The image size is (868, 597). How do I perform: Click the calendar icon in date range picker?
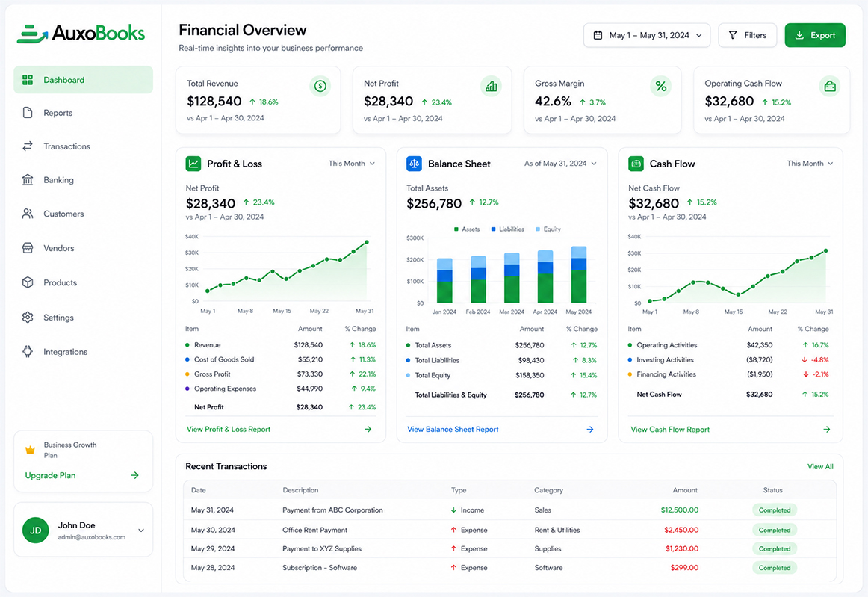[598, 35]
